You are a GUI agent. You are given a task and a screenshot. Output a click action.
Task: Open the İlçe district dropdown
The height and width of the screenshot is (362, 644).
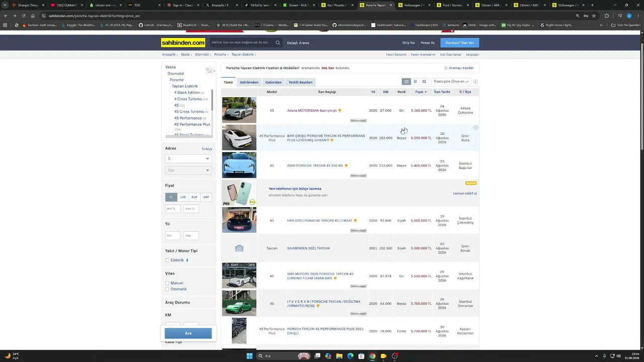188,170
